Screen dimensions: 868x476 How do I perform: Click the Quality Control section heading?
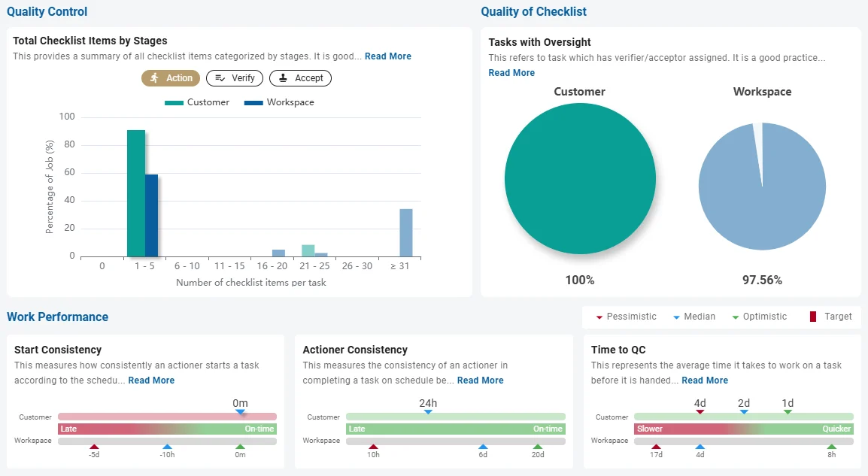[x=47, y=11]
